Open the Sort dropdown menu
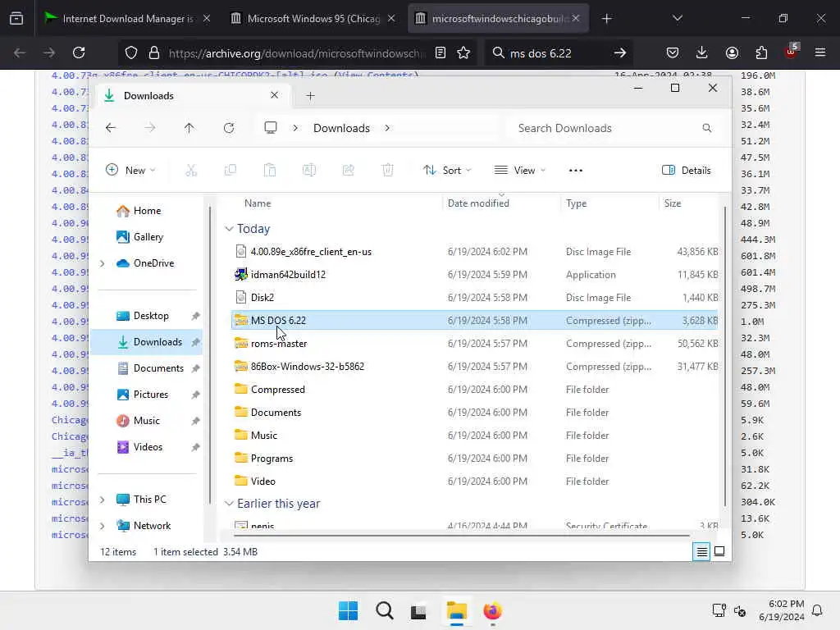The width and height of the screenshot is (840, 630). tap(447, 171)
